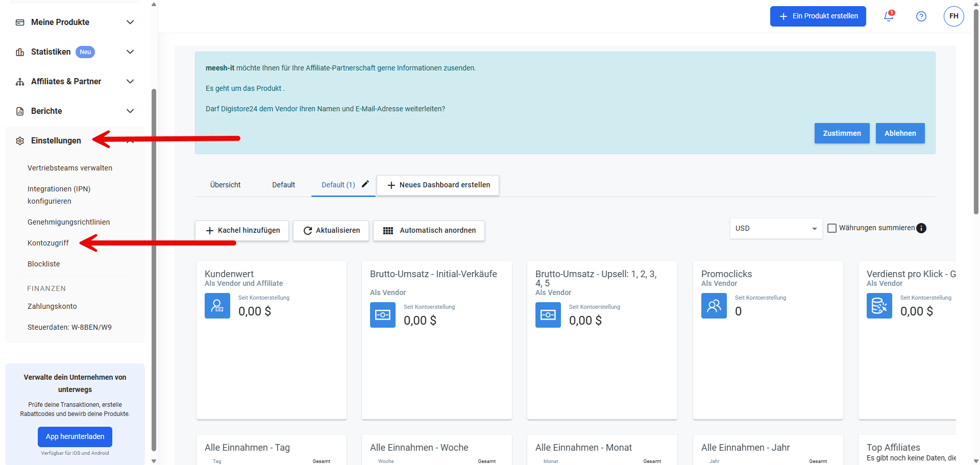Open Steuerdaten: W-8BEN/W9 page
This screenshot has width=980, height=465.
(69, 327)
